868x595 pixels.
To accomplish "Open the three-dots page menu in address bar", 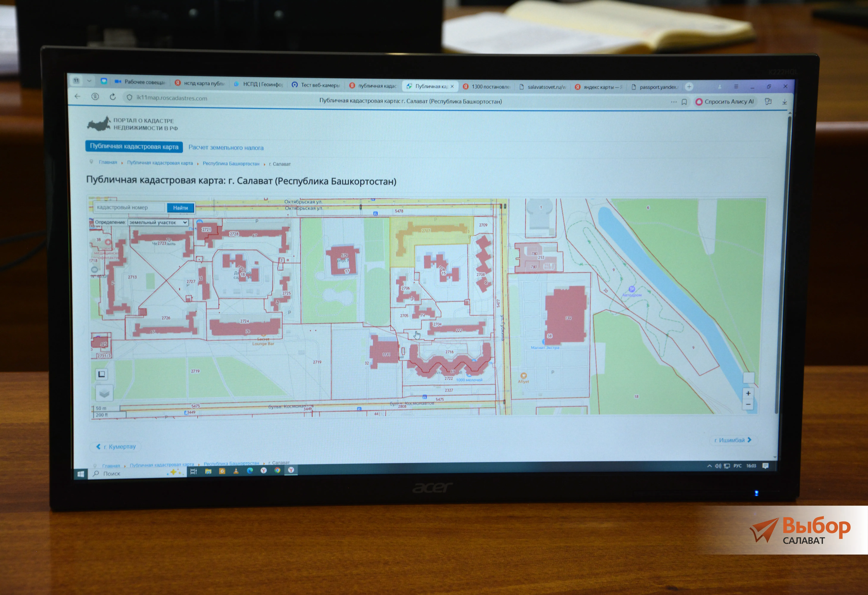I will click(x=673, y=102).
